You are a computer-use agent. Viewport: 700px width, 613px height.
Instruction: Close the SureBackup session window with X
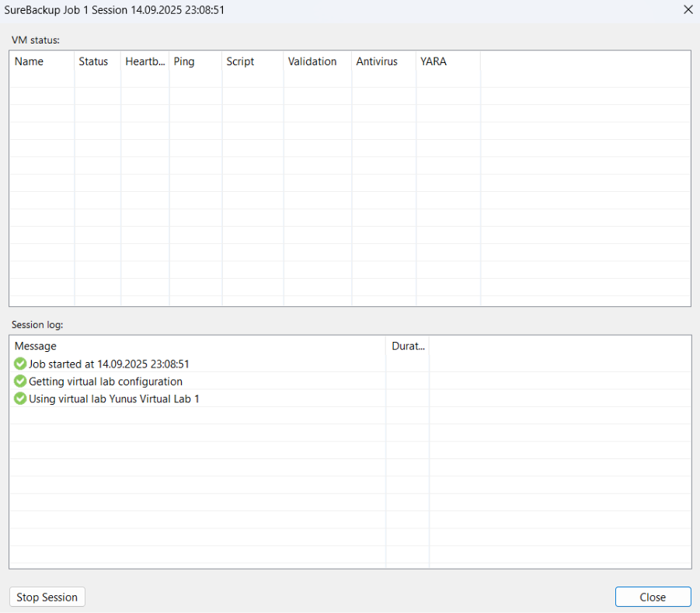pos(687,10)
